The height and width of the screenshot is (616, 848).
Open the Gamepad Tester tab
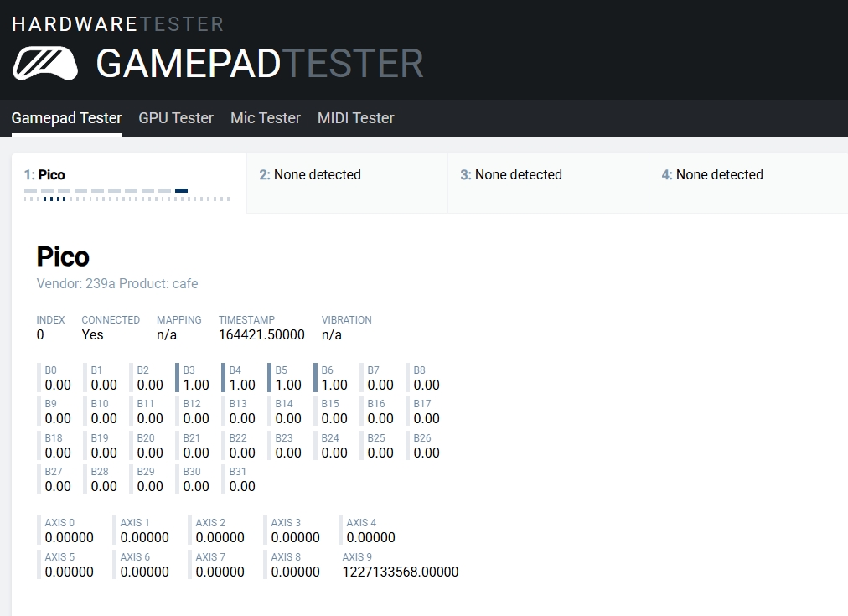pyautogui.click(x=67, y=118)
